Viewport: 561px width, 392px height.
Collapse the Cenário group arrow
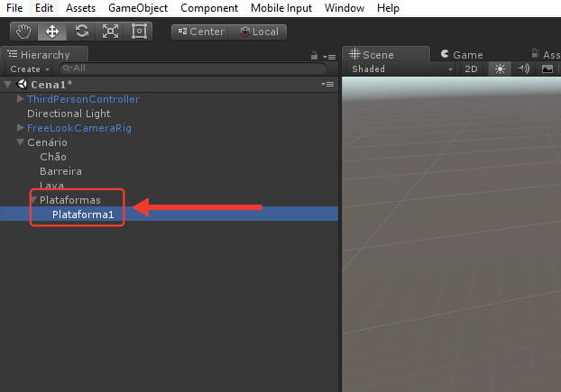pos(21,142)
